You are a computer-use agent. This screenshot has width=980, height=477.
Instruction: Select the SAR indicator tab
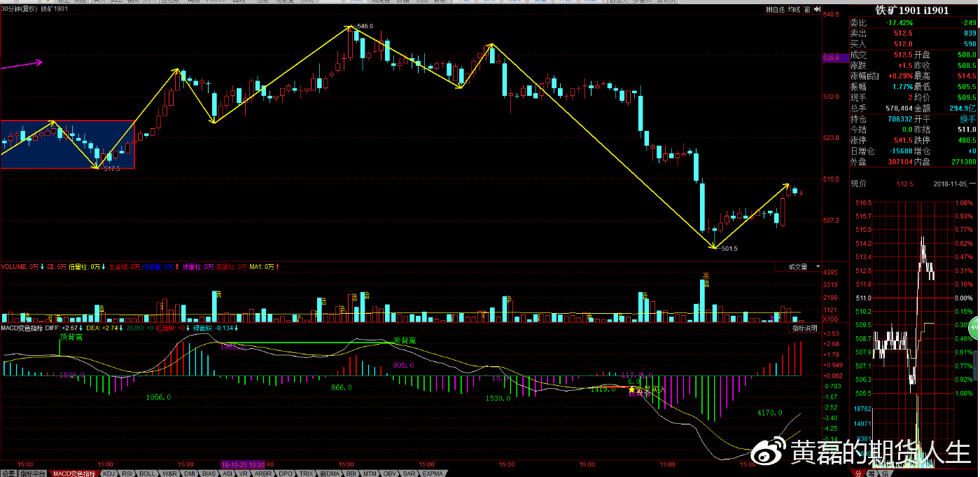(x=409, y=473)
